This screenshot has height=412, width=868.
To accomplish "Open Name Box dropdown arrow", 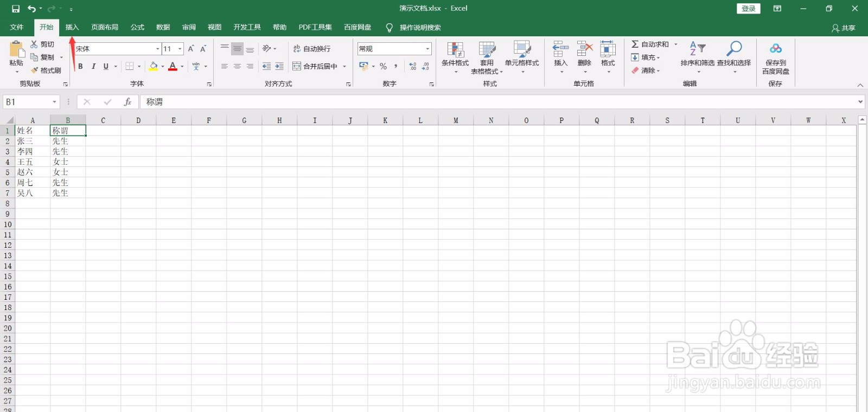I will click(54, 102).
